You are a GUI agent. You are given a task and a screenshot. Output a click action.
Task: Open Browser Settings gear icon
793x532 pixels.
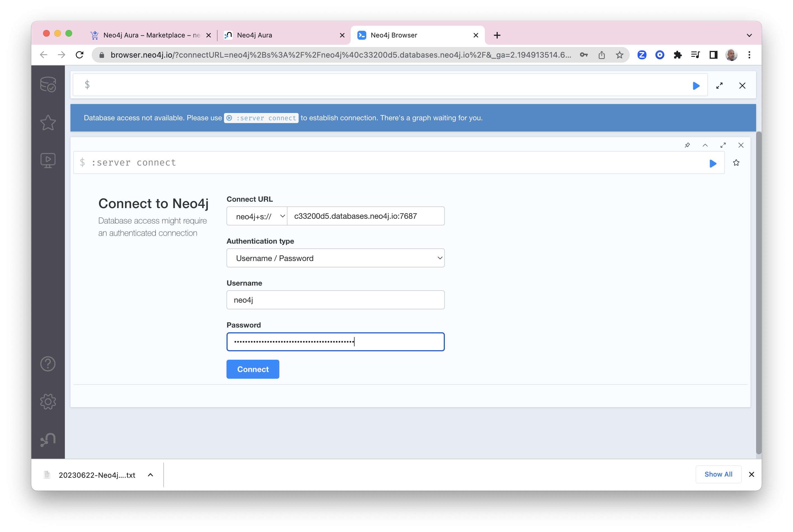48,402
